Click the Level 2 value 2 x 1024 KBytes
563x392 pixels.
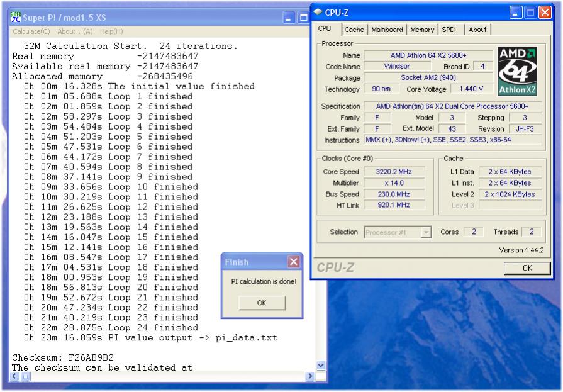510,194
